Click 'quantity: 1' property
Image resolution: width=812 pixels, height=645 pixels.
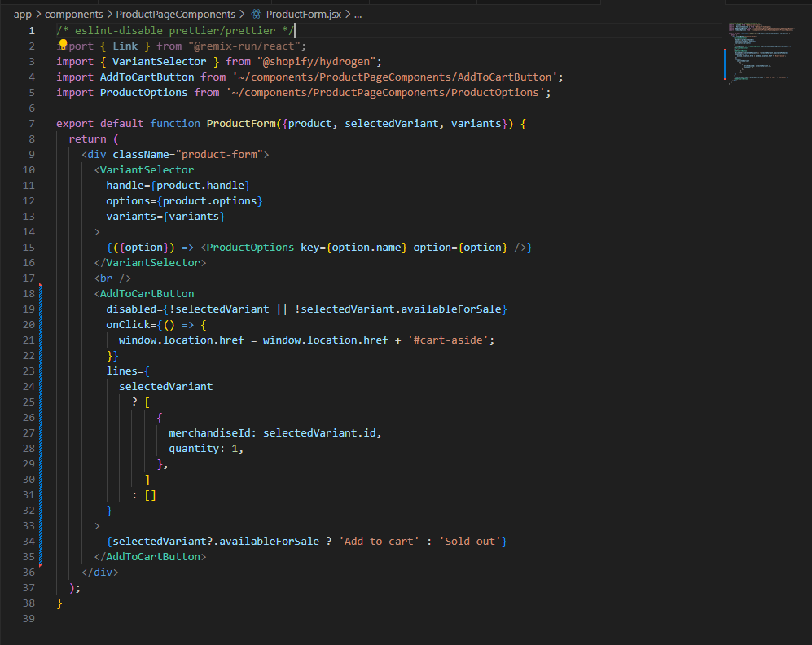click(x=203, y=449)
